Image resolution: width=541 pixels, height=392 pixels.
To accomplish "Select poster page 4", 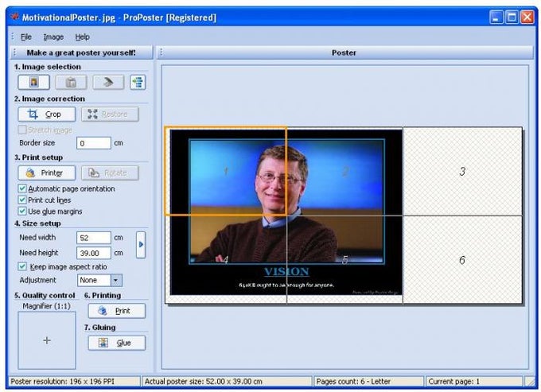I will point(226,259).
